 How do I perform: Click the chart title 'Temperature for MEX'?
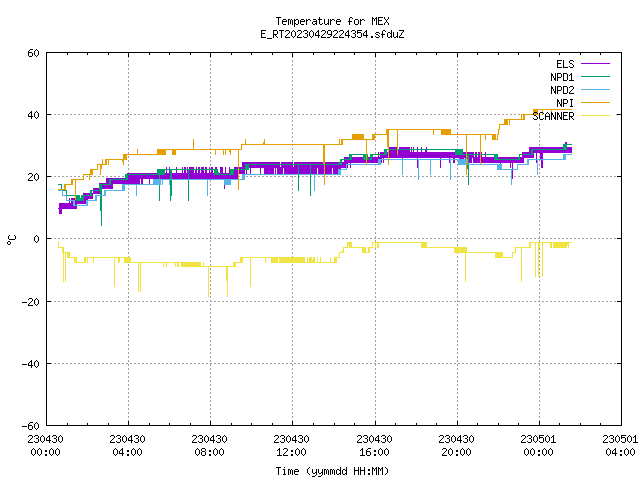tap(332, 21)
